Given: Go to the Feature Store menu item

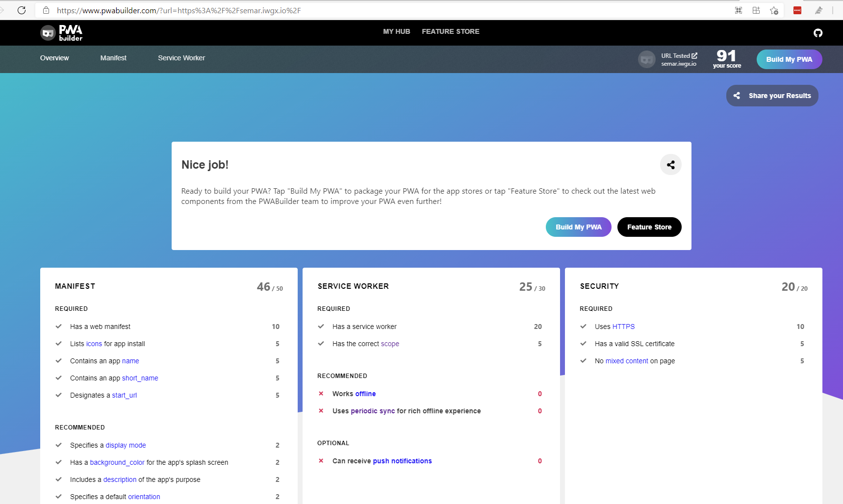Looking at the screenshot, I should [x=450, y=31].
